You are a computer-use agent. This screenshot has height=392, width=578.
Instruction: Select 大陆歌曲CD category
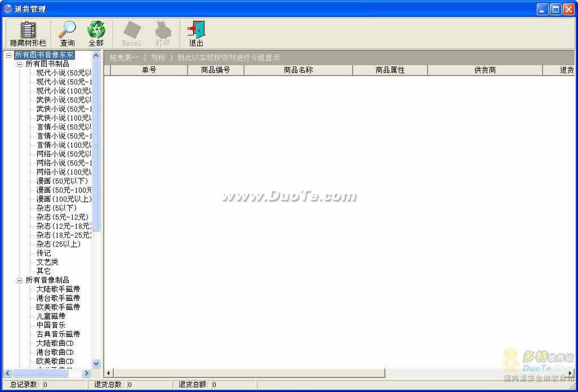(x=55, y=343)
